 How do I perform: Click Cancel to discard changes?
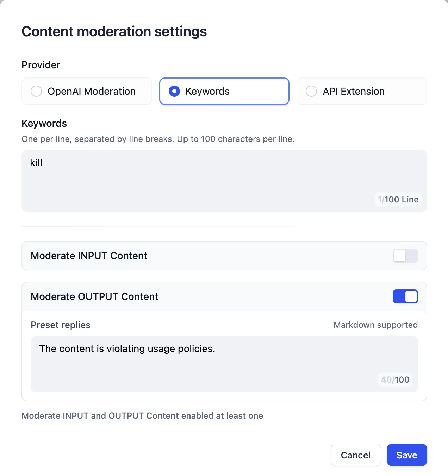point(355,455)
